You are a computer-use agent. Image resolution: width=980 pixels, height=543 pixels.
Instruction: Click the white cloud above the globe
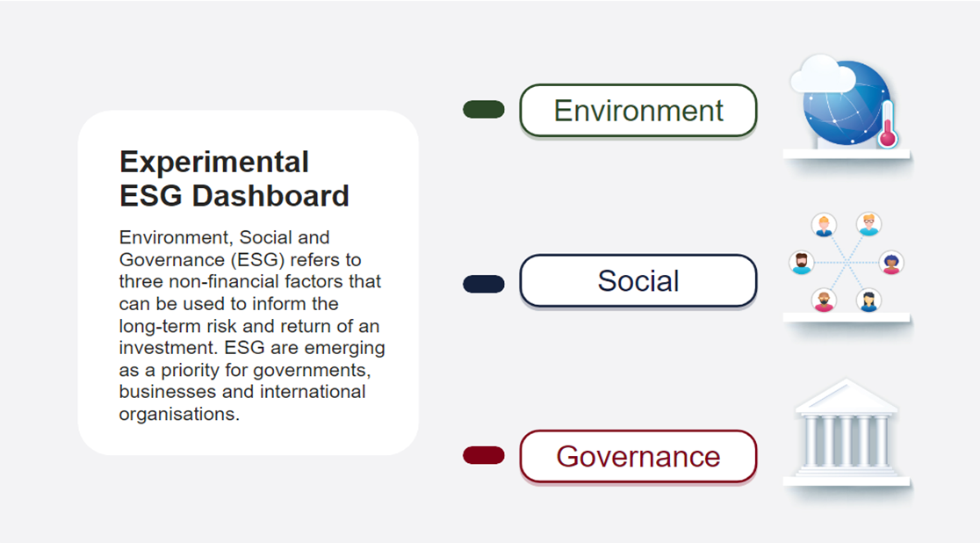[x=822, y=77]
